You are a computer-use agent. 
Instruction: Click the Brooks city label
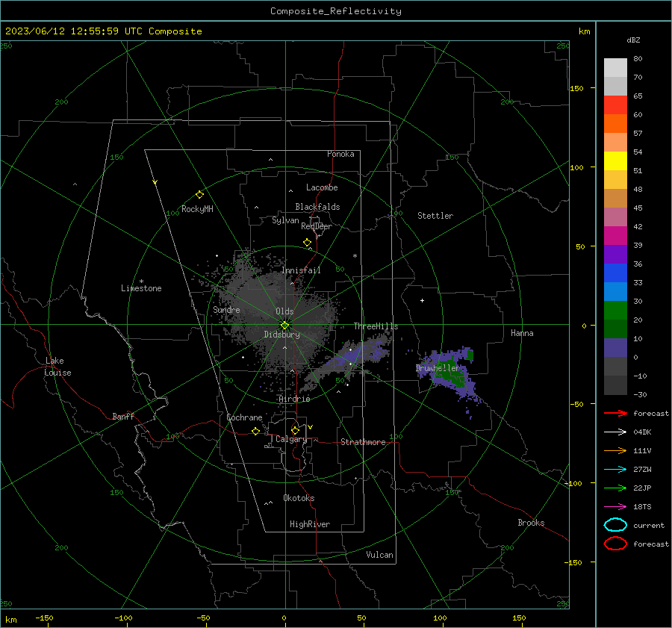[x=531, y=523]
